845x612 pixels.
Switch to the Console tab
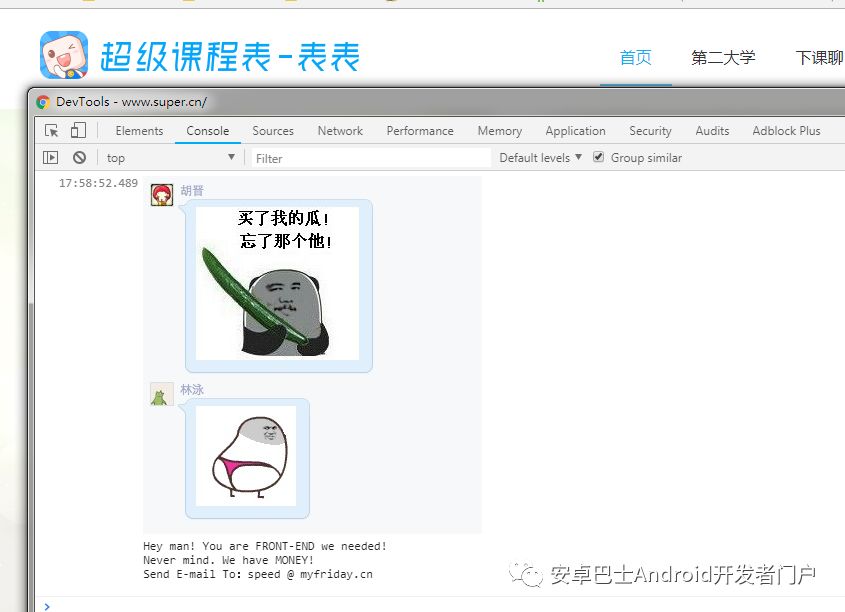click(207, 131)
